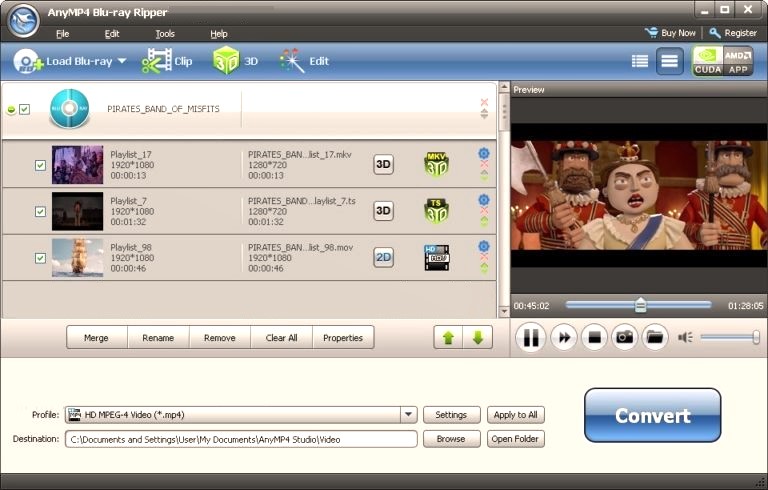Screen dimensions: 768x490
Task: Click the Buy Now cart link
Action: [670, 33]
